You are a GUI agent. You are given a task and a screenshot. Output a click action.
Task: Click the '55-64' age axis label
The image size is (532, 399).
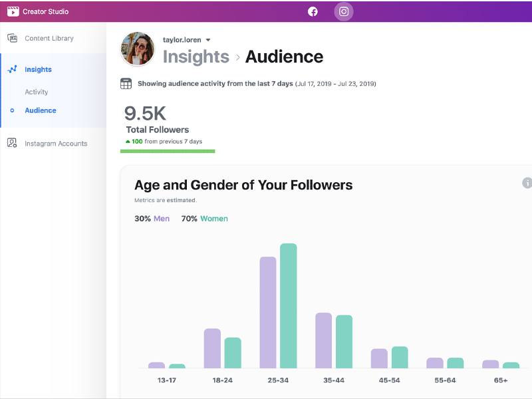point(445,380)
